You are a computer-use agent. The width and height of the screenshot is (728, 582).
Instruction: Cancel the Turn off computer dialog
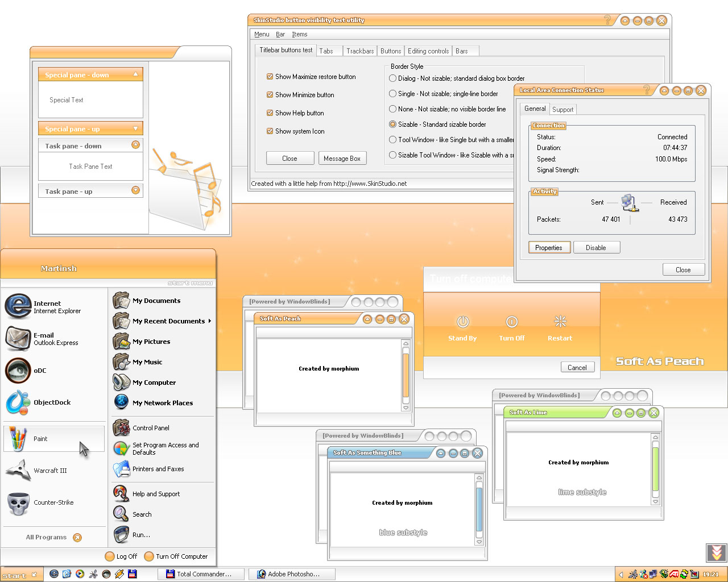[x=577, y=367]
